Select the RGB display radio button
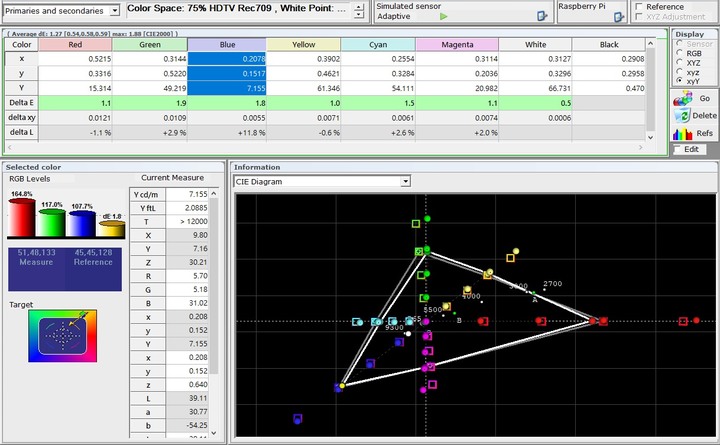The image size is (720, 445). (x=679, y=53)
